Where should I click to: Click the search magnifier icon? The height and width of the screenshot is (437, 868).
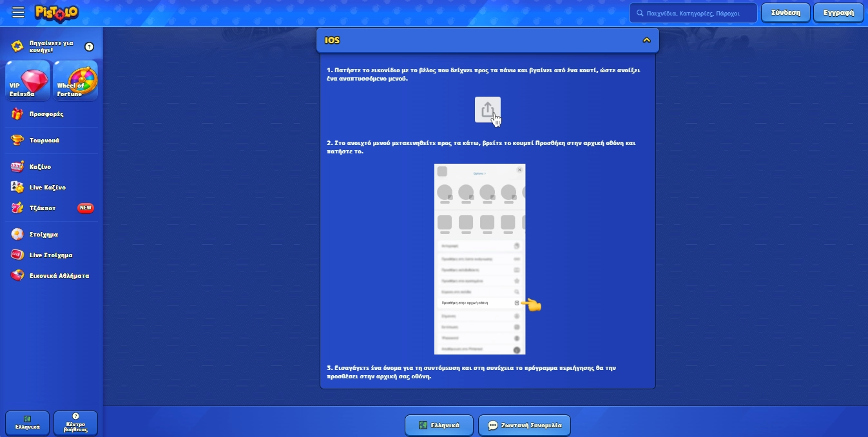tap(640, 13)
